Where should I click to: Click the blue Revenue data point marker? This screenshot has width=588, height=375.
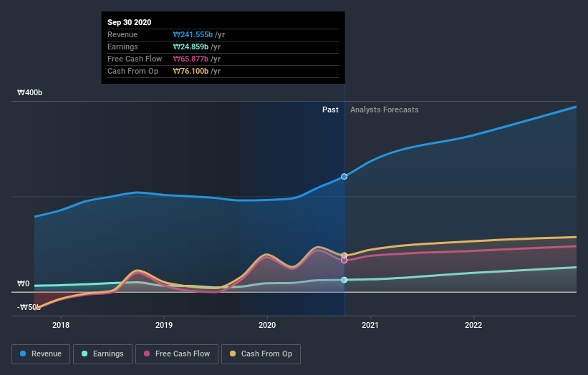click(x=344, y=177)
